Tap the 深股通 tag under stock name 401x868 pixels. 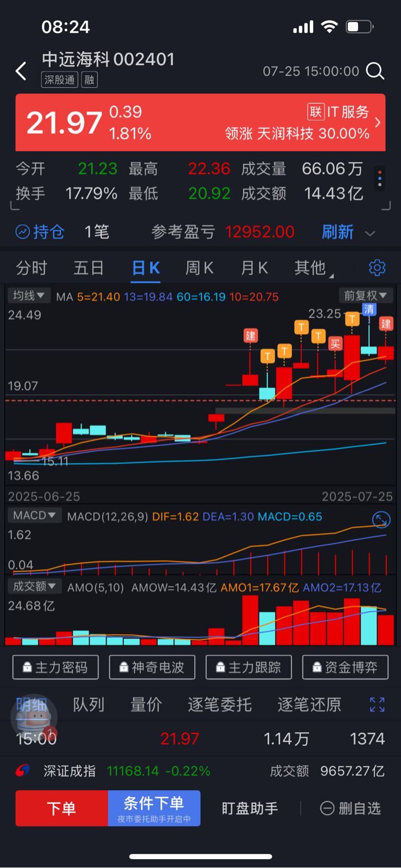pyautogui.click(x=60, y=80)
